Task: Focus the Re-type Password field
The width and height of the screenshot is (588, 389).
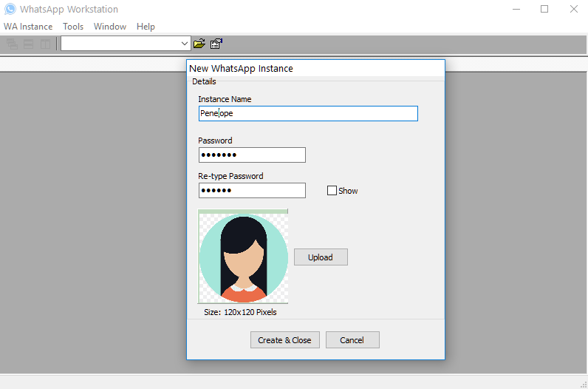Action: (252, 190)
